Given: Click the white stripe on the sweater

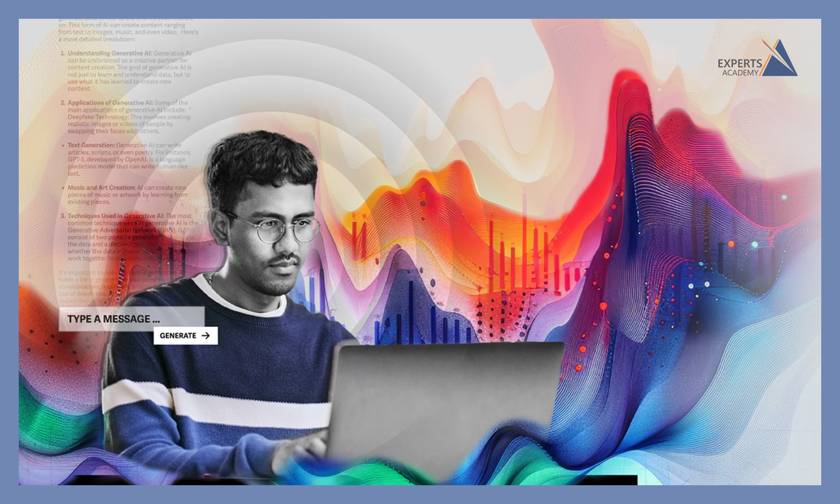Looking at the screenshot, I should click(x=246, y=408).
